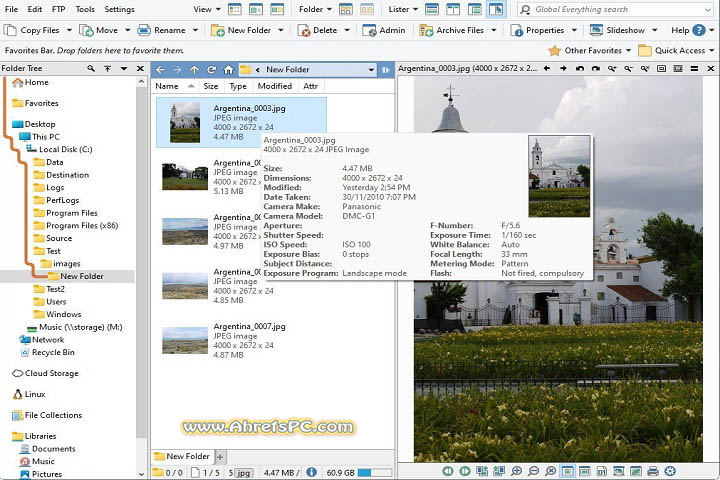Toggle the jpg filter in the status bar
The width and height of the screenshot is (720, 480).
point(243,473)
